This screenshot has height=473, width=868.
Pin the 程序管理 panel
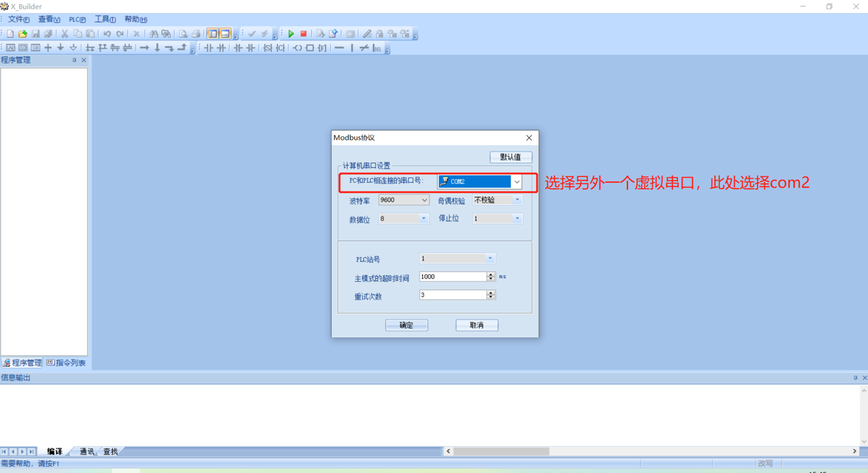75,60
